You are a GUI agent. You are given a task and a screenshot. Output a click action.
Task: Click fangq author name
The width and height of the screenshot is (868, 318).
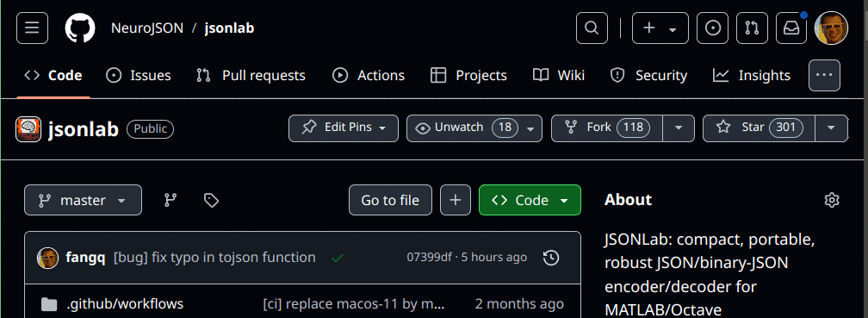[86, 258]
